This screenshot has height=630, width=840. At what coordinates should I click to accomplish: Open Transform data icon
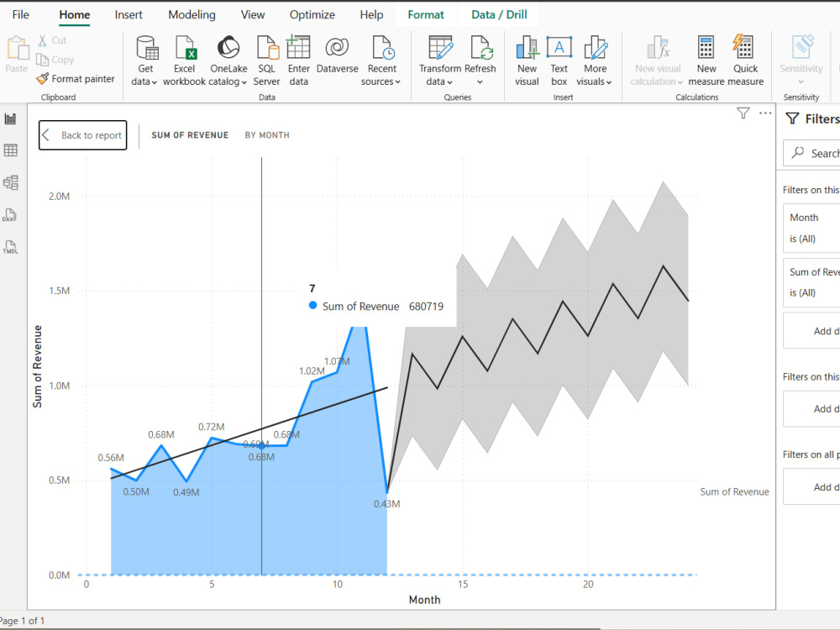coord(440,47)
